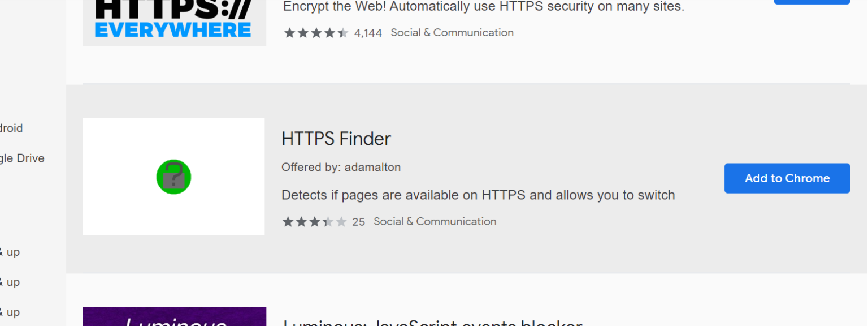The image size is (868, 326).
Task: Open the Luminous extension purple thumbnail
Action: (x=173, y=316)
